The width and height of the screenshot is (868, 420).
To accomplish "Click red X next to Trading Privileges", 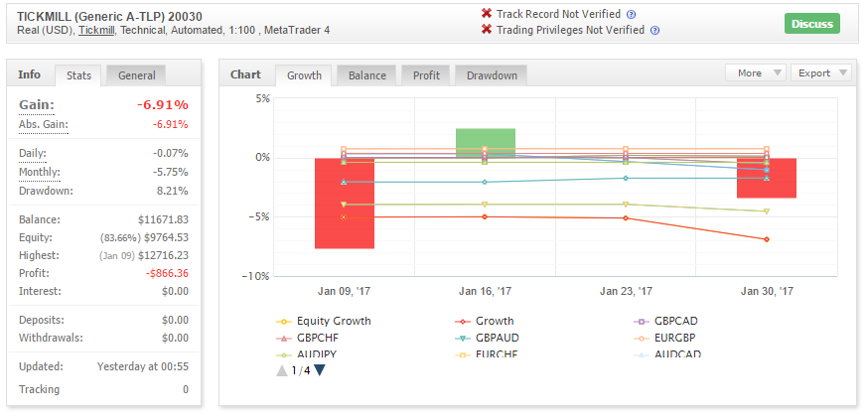I will 487,30.
